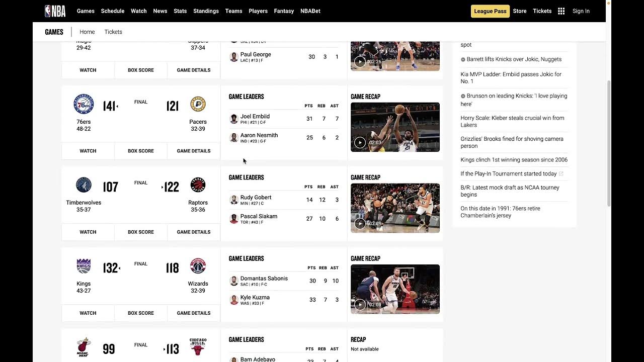
Task: Switch to the Tickets tab under Games
Action: point(113,32)
